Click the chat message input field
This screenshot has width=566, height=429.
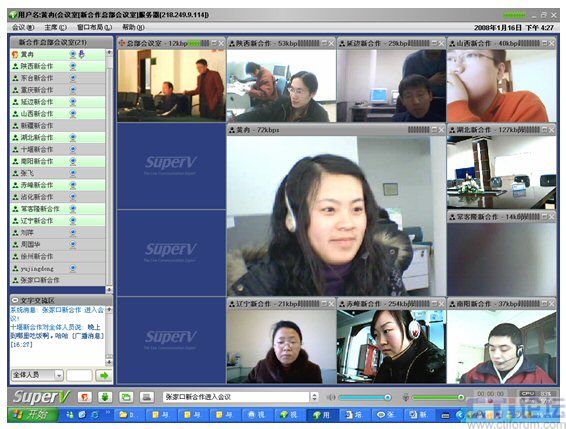[79, 376]
